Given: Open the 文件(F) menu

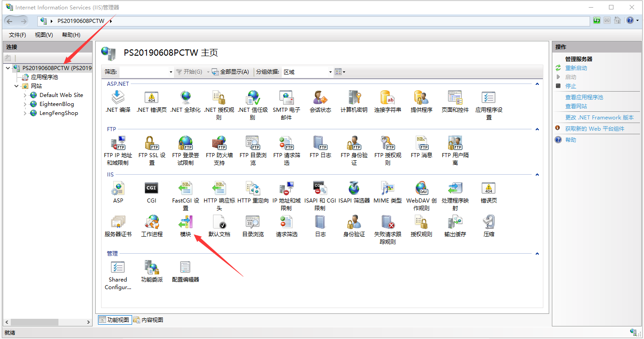Looking at the screenshot, I should [x=18, y=35].
